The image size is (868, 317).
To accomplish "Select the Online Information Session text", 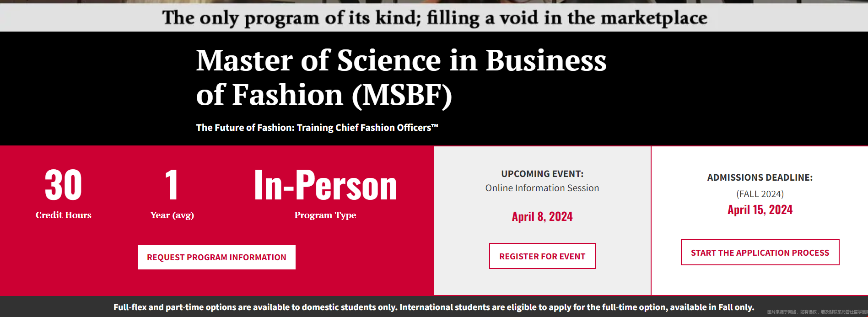I will (542, 188).
